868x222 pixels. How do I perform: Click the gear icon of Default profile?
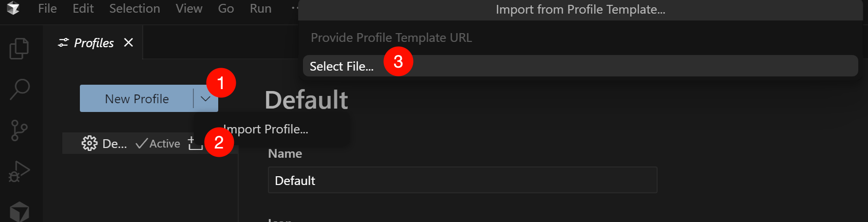89,143
